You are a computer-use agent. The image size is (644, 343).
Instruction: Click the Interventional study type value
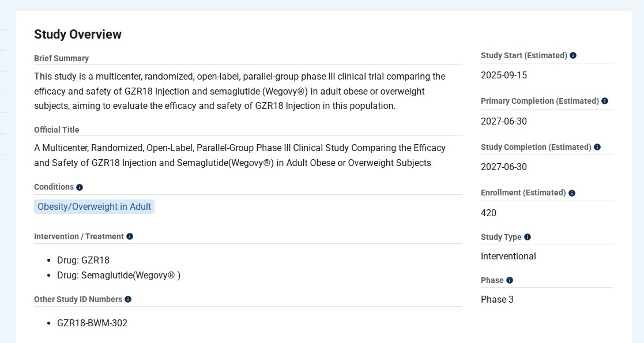[508, 256]
